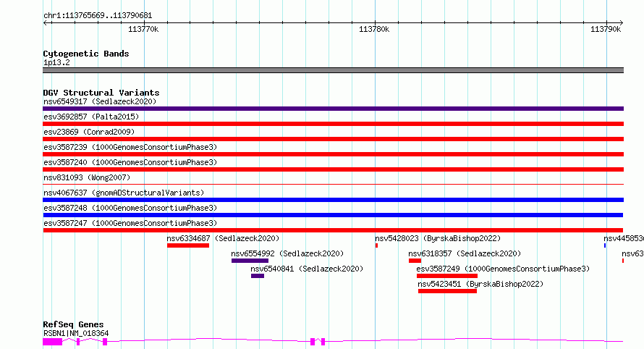The image size is (644, 349).
Task: Click the large magenta RSBN1 exon block
Action: 53,342
